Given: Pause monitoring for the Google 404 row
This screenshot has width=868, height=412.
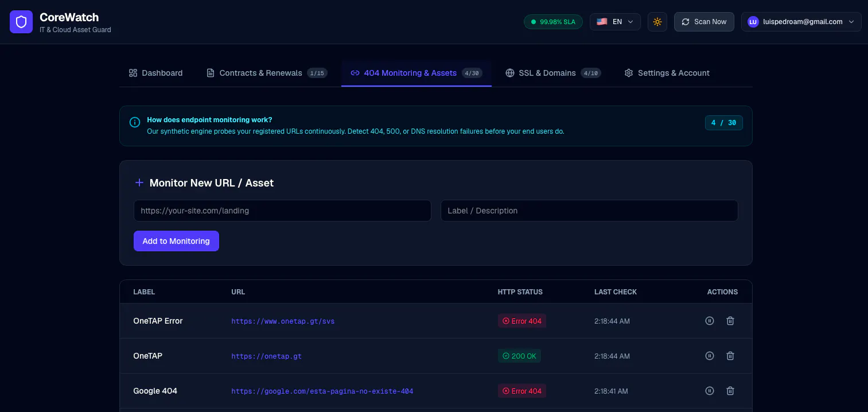Looking at the screenshot, I should coord(710,391).
